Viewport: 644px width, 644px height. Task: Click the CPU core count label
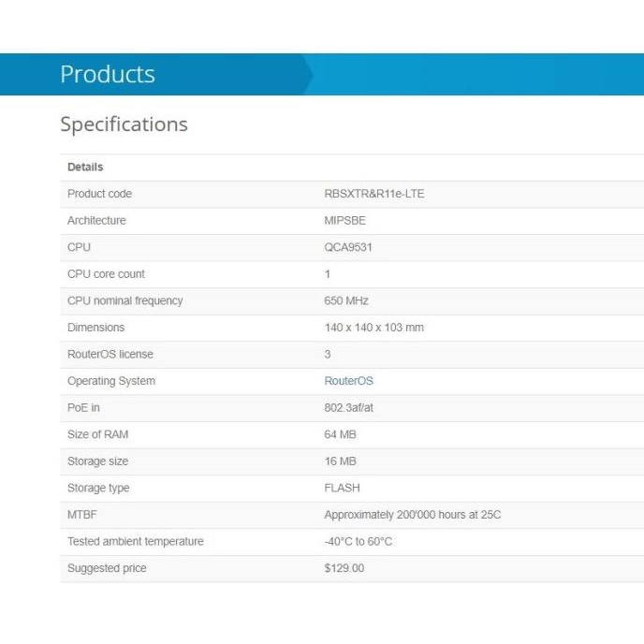(106, 274)
